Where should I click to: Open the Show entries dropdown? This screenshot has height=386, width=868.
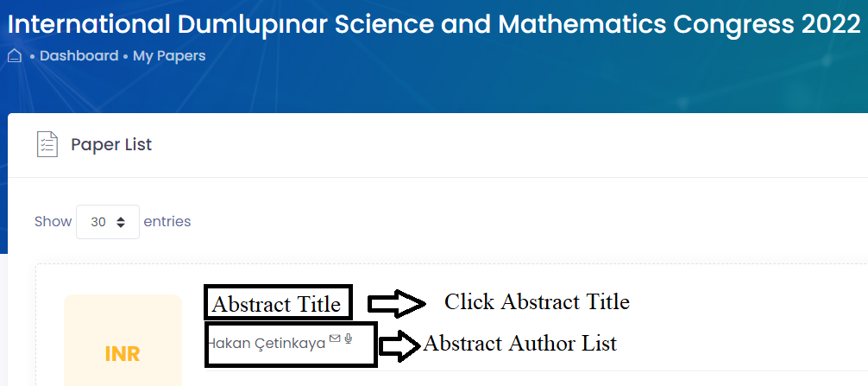pyautogui.click(x=107, y=222)
